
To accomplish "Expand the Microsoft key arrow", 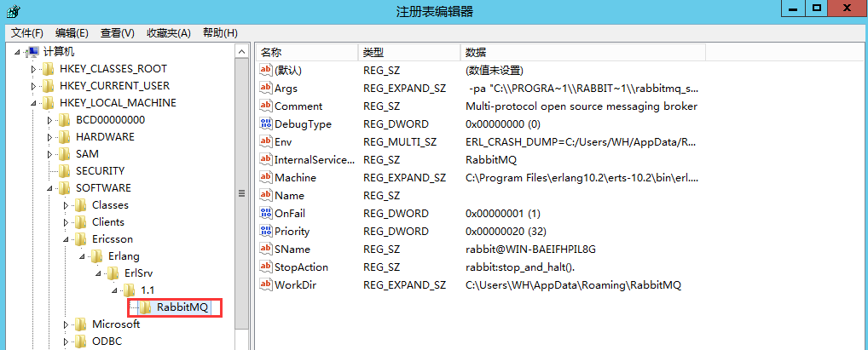I will (x=67, y=324).
